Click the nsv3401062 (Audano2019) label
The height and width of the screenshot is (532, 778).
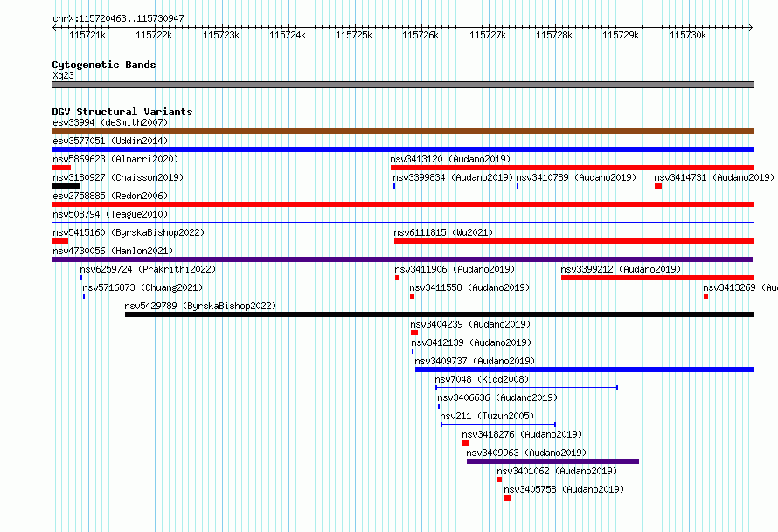[557, 471]
